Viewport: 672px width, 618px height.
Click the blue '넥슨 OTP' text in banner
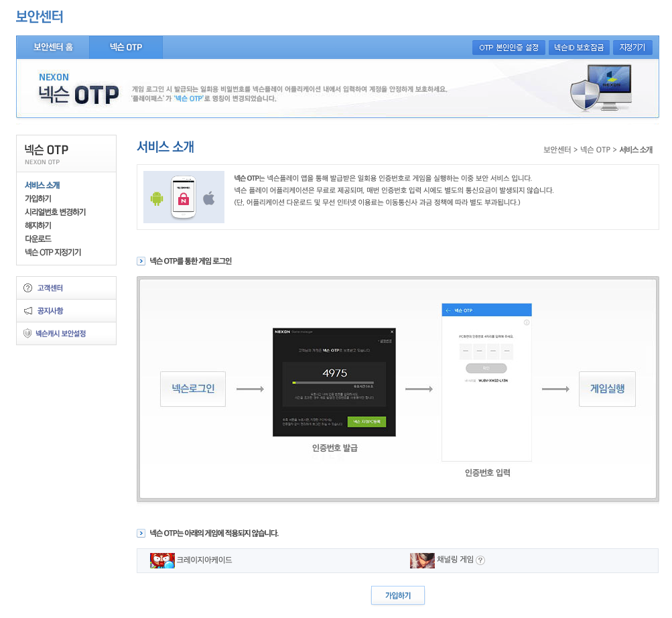[x=189, y=99]
